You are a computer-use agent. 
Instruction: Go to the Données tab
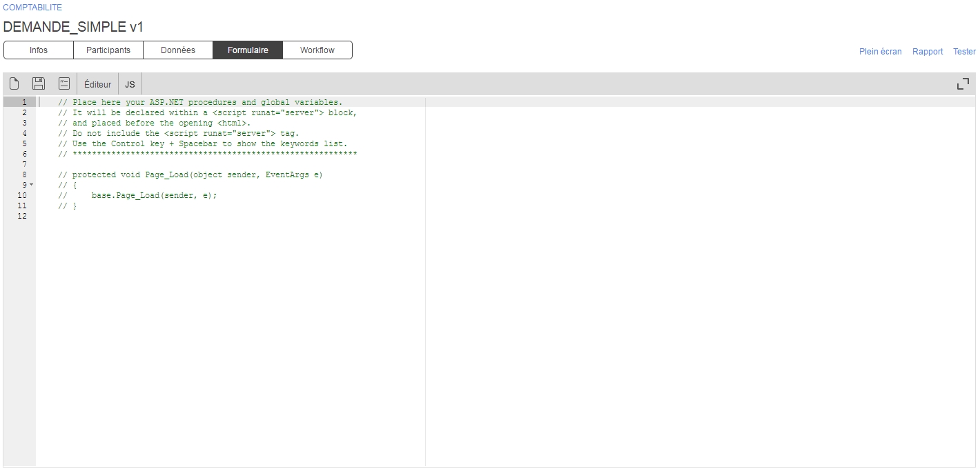pyautogui.click(x=178, y=50)
